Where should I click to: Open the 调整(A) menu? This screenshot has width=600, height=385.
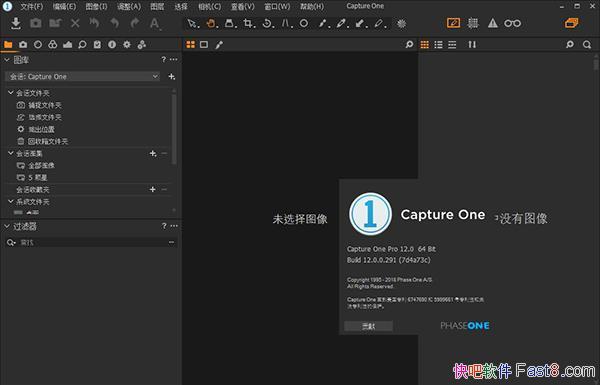pos(129,7)
